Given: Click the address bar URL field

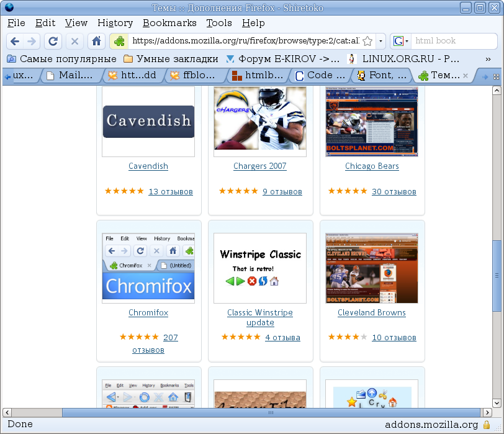Looking at the screenshot, I should [246, 41].
